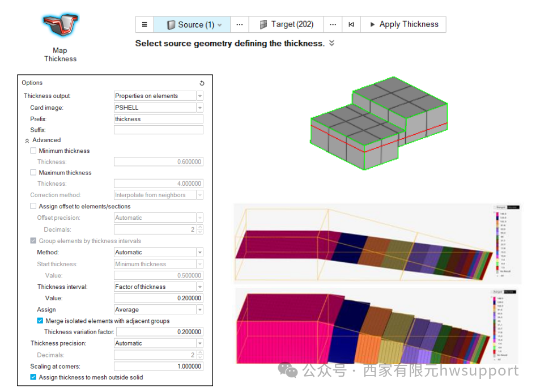Click the empty Suffix input field
Image resolution: width=536 pixels, height=392 pixels.
pos(159,130)
